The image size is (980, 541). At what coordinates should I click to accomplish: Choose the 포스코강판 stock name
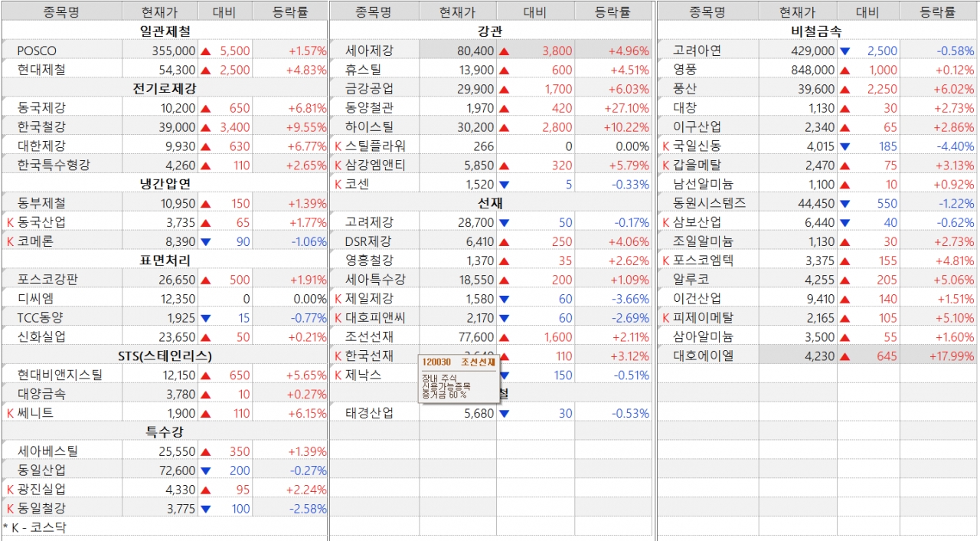47,280
